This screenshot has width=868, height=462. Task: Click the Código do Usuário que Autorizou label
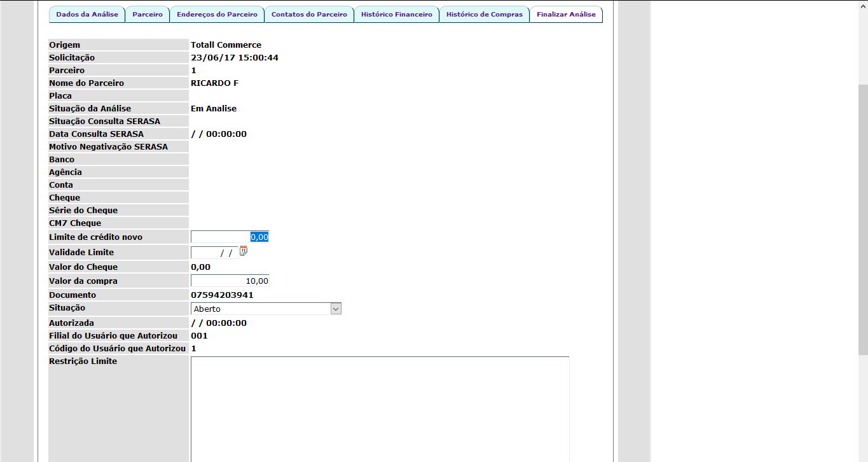tap(118, 349)
